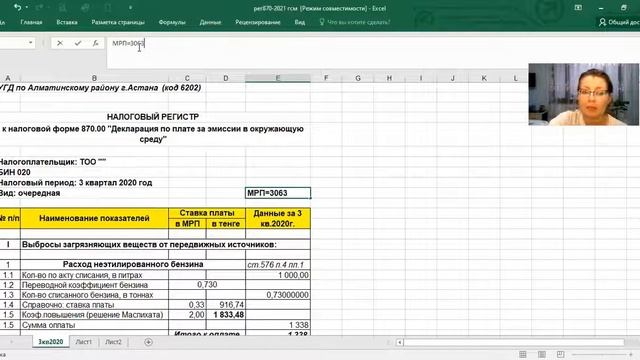Image resolution: width=640 pixels, height=360 pixels.
Task: Add a new sheet with the plus icon
Action: [x=148, y=342]
